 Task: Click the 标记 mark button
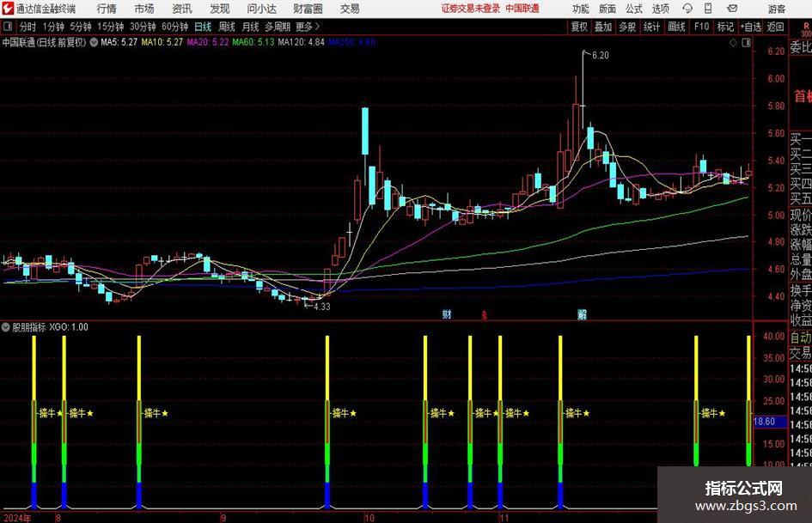(725, 27)
